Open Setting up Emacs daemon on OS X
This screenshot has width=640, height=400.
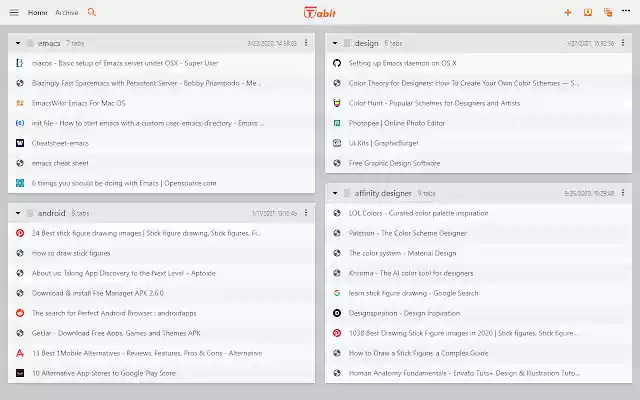(402, 63)
